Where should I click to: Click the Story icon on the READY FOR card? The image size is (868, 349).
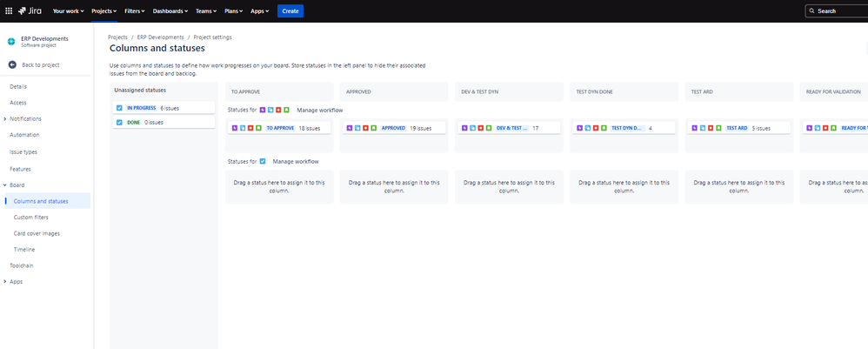click(834, 128)
